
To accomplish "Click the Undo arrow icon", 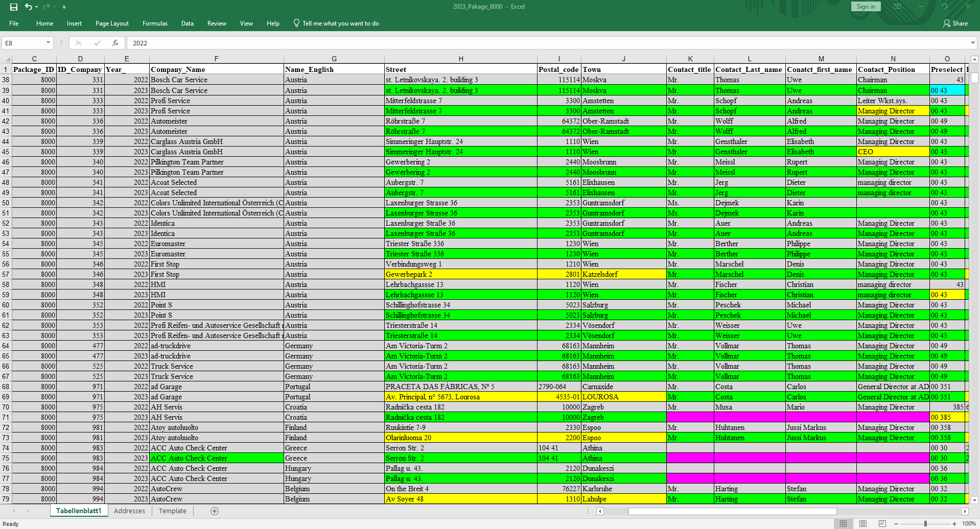I will point(29,7).
